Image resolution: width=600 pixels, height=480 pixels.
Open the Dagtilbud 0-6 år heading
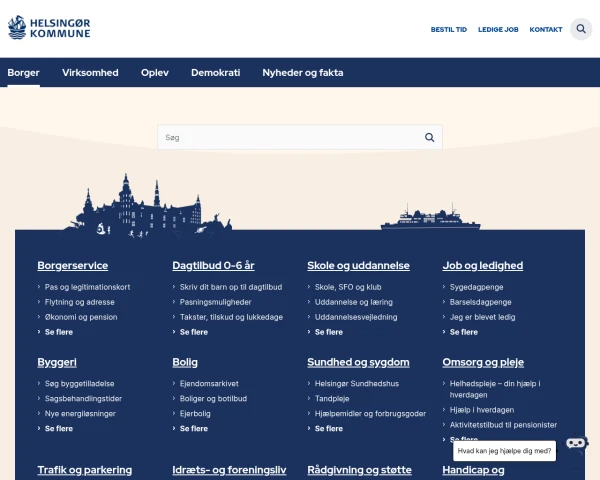pyautogui.click(x=213, y=266)
